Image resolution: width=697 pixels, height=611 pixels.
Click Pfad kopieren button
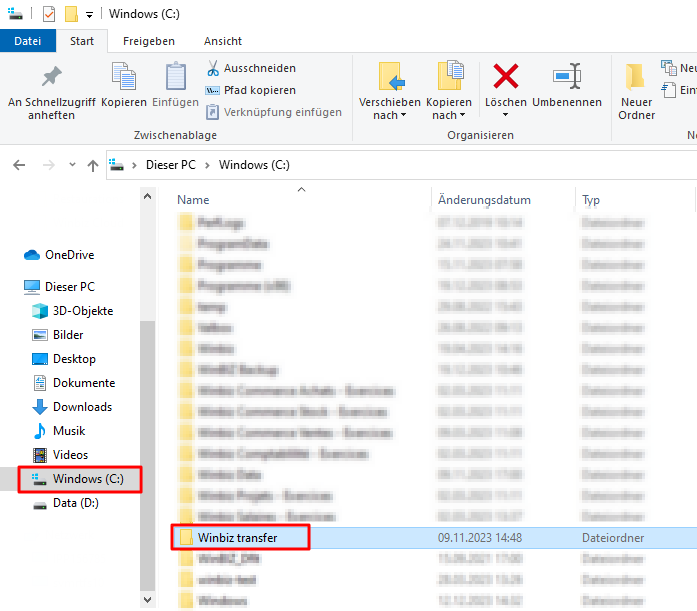(x=250, y=90)
